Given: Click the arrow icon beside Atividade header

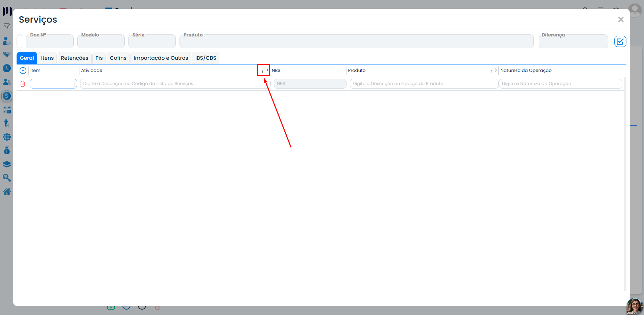Looking at the screenshot, I should pos(265,71).
